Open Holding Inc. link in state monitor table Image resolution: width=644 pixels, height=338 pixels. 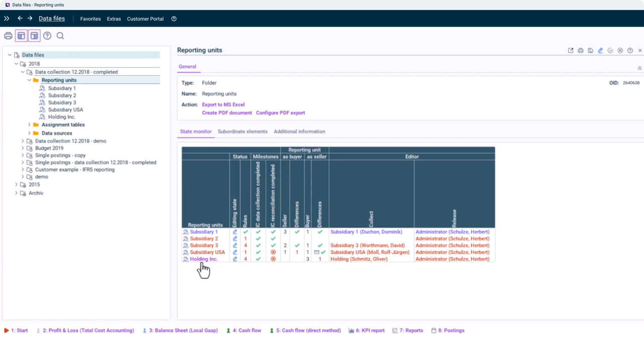204,259
